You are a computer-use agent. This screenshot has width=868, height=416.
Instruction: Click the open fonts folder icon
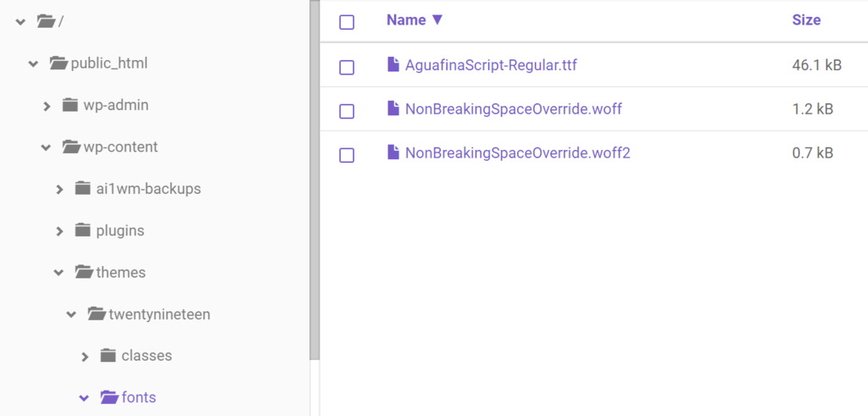tap(108, 397)
